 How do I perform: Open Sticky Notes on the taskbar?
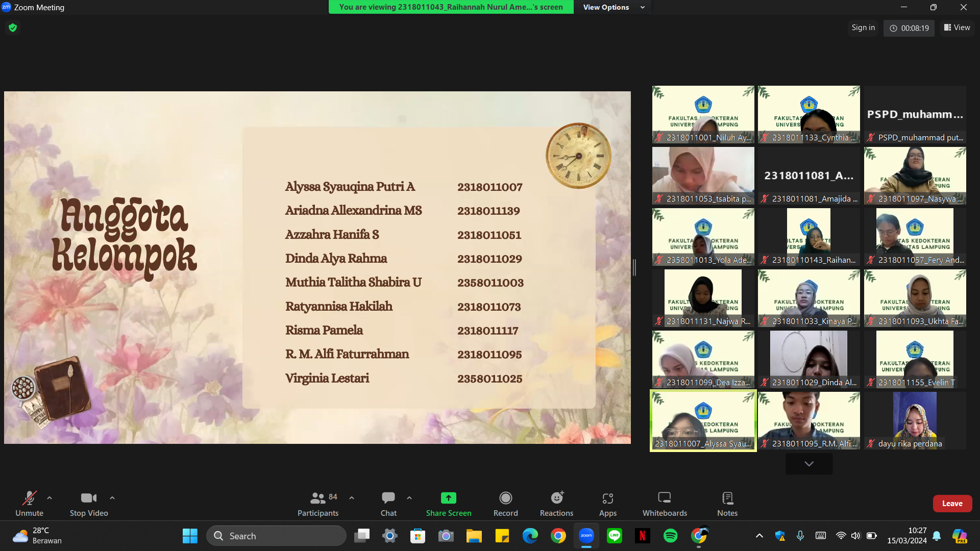tap(502, 536)
